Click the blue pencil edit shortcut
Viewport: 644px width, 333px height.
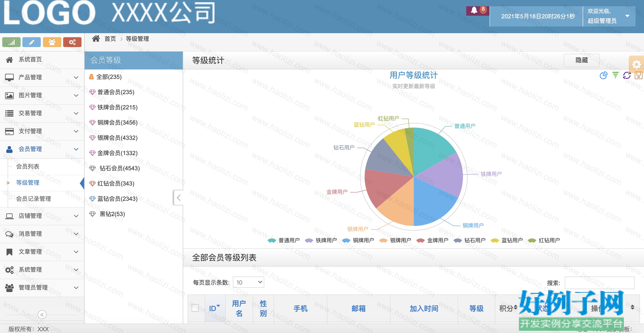[32, 42]
